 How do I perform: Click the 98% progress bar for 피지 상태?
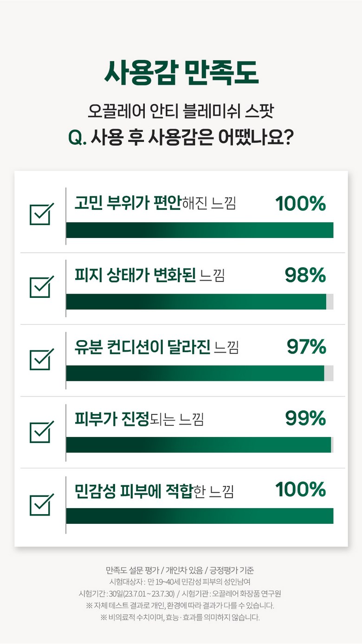[200, 302]
